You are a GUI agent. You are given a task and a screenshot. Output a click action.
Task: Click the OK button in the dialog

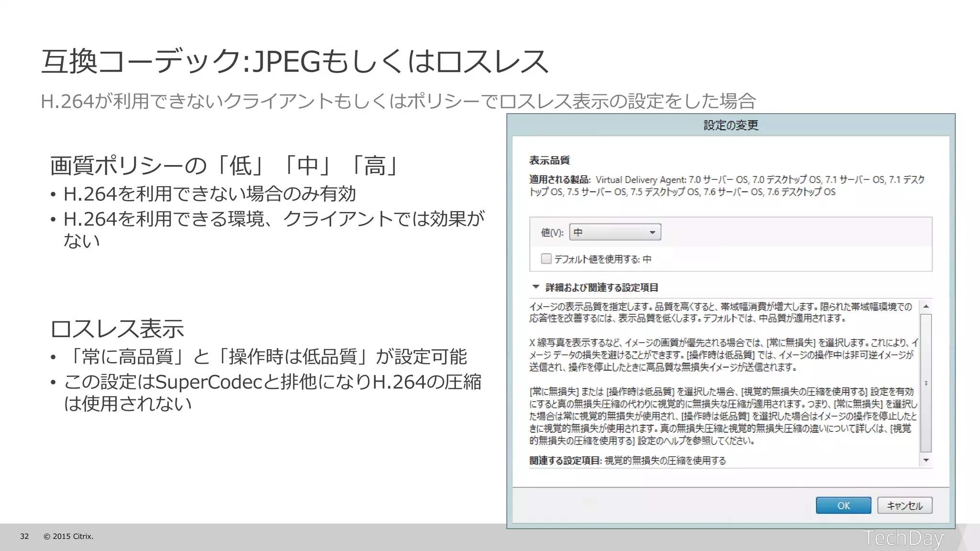point(843,506)
